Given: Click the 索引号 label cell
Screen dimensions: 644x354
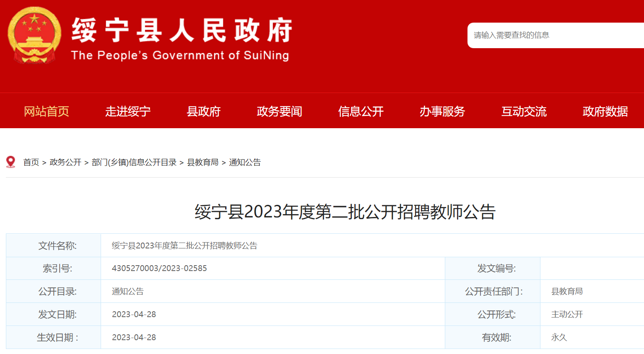Looking at the screenshot, I should [54, 268].
